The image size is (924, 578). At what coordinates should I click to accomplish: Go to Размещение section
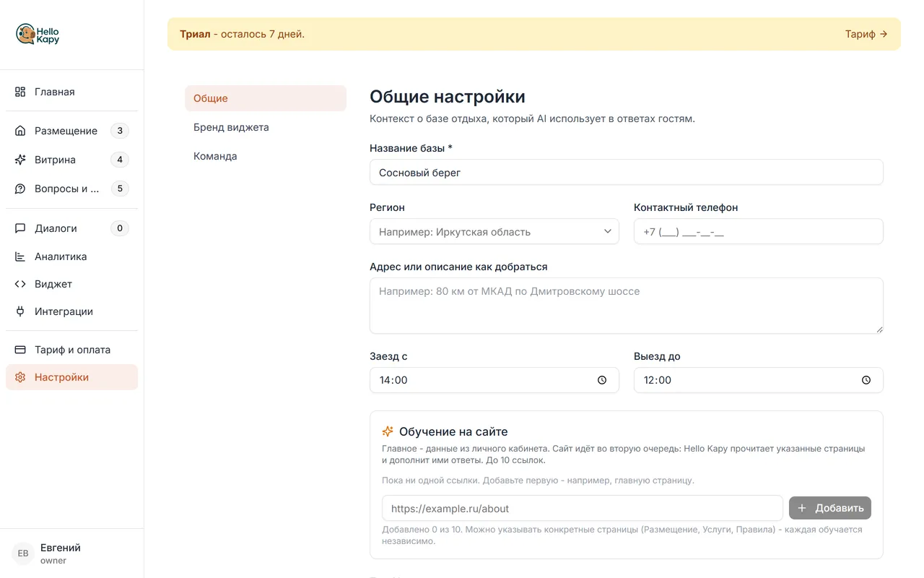click(x=71, y=131)
